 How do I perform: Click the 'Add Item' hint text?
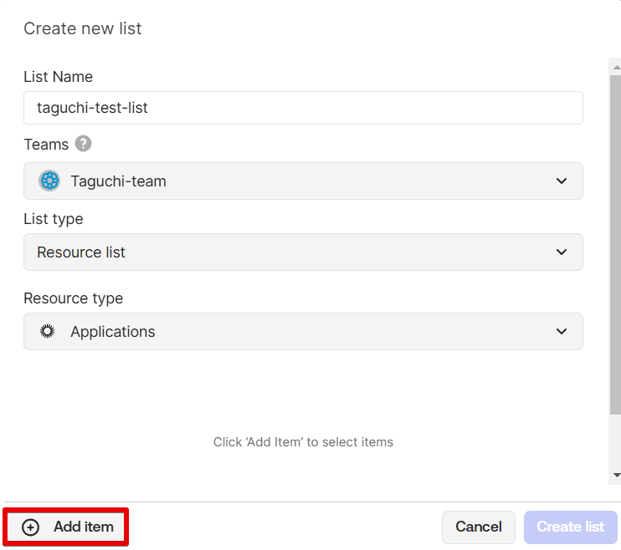303,442
